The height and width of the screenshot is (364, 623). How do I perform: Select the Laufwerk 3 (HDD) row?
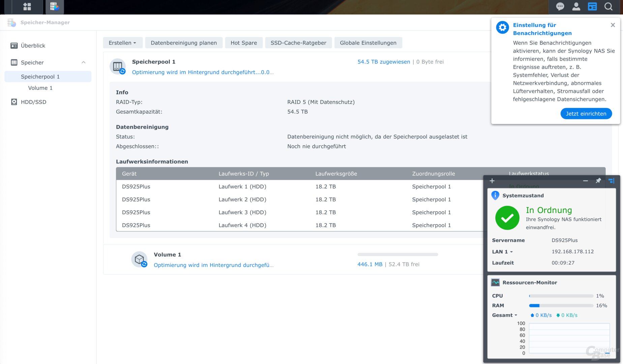click(300, 212)
